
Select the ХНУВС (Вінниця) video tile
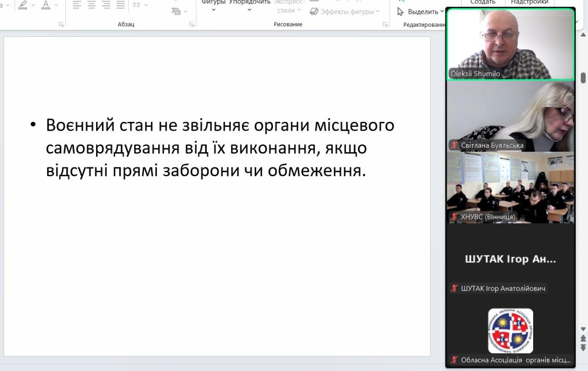[x=510, y=187]
